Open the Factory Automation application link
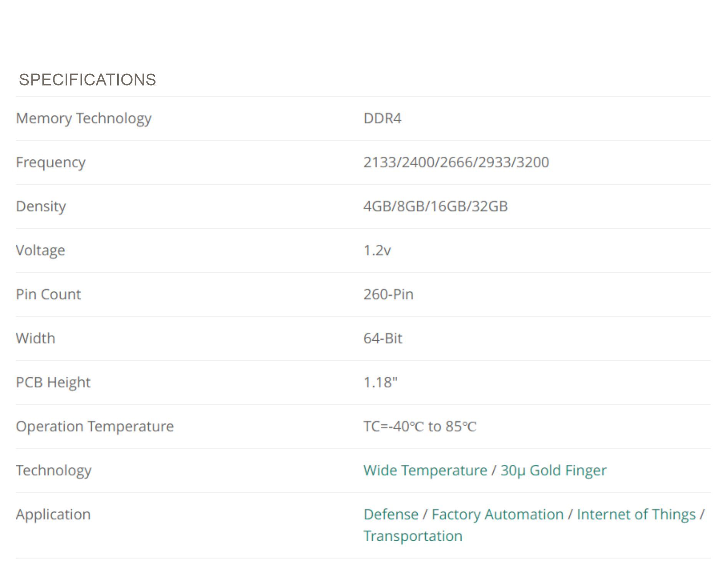This screenshot has height=565, width=728. [x=497, y=514]
